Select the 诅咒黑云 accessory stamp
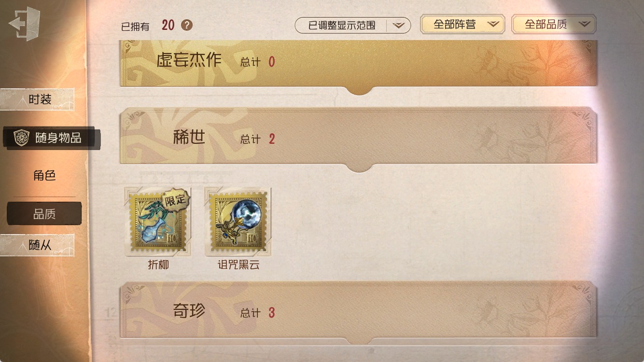Viewport: 644px width, 362px height. [238, 222]
